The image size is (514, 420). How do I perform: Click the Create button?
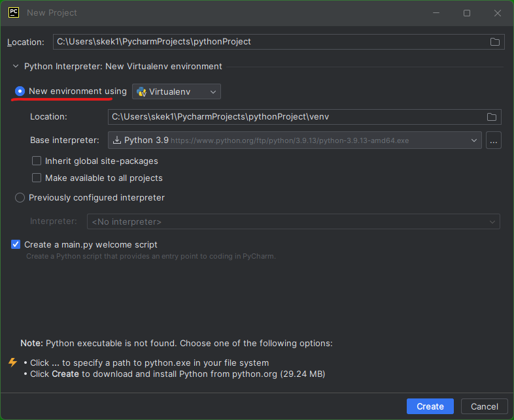click(x=430, y=406)
